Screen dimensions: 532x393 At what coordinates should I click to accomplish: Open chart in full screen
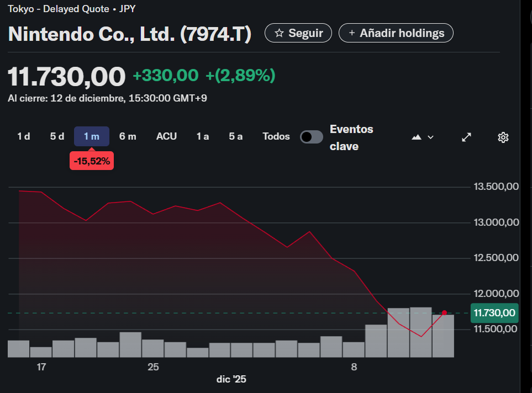[x=466, y=137]
